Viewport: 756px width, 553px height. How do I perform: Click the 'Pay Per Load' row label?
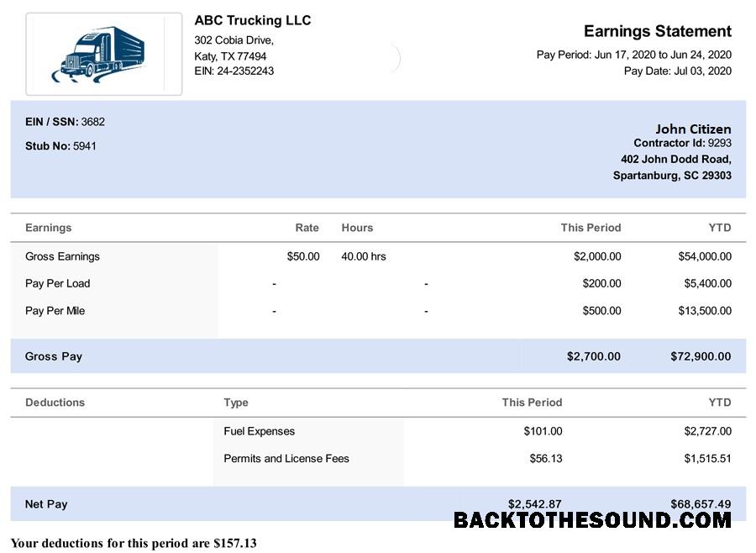[x=57, y=283]
